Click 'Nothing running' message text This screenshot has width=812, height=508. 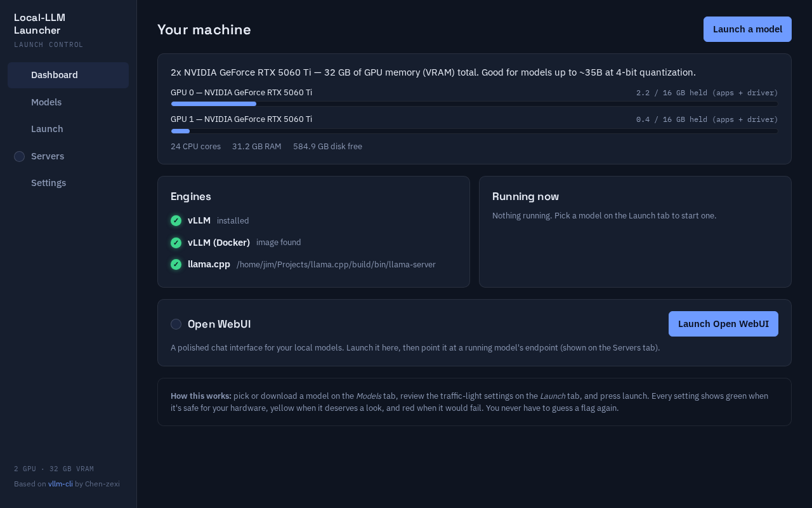[x=604, y=216]
